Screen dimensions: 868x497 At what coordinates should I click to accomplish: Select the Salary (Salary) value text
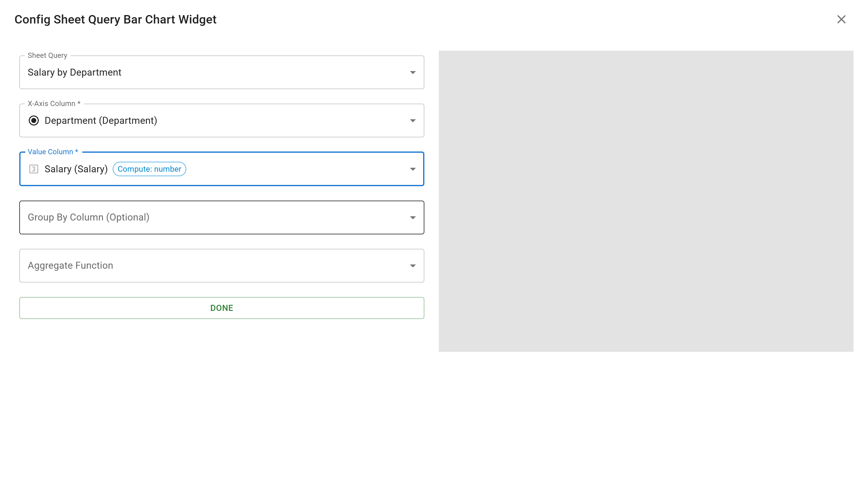coord(76,169)
